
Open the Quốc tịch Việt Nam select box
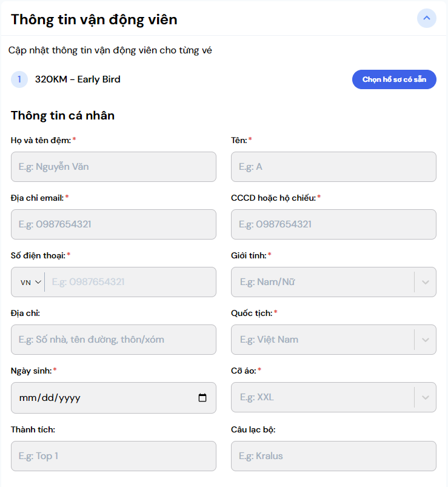tap(321, 340)
